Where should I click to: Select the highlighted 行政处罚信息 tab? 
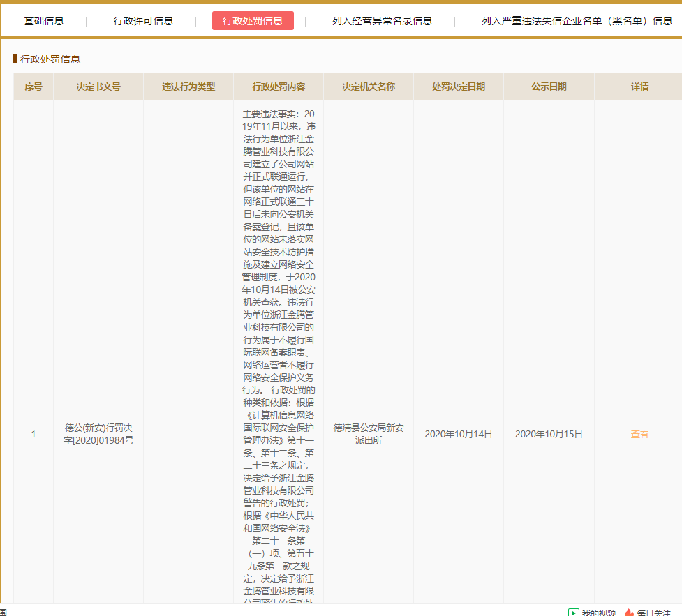pyautogui.click(x=253, y=21)
